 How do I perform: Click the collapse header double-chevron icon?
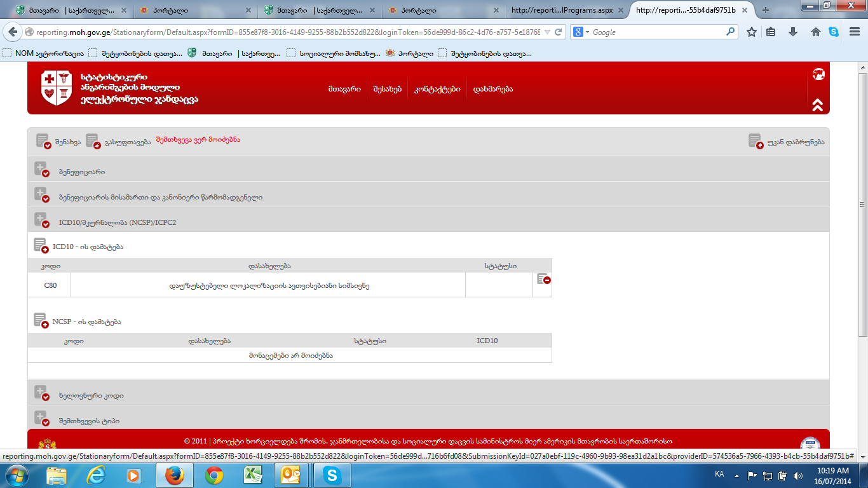tap(818, 105)
